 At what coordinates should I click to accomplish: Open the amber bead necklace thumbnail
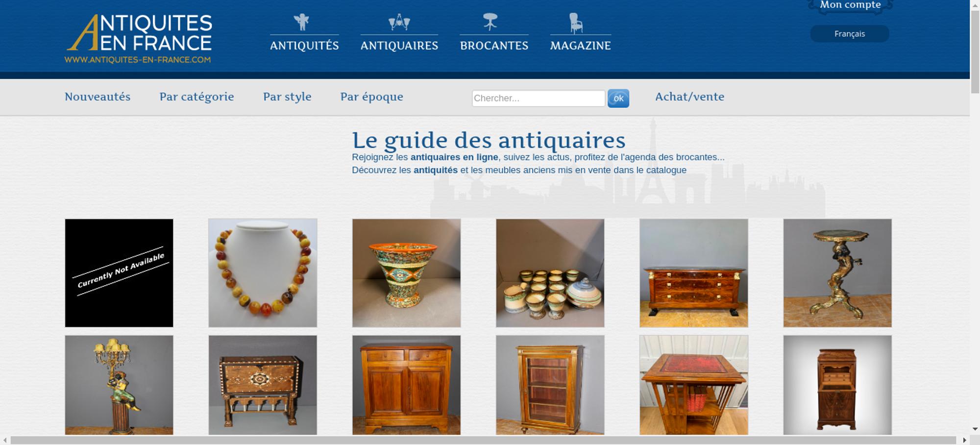click(263, 273)
